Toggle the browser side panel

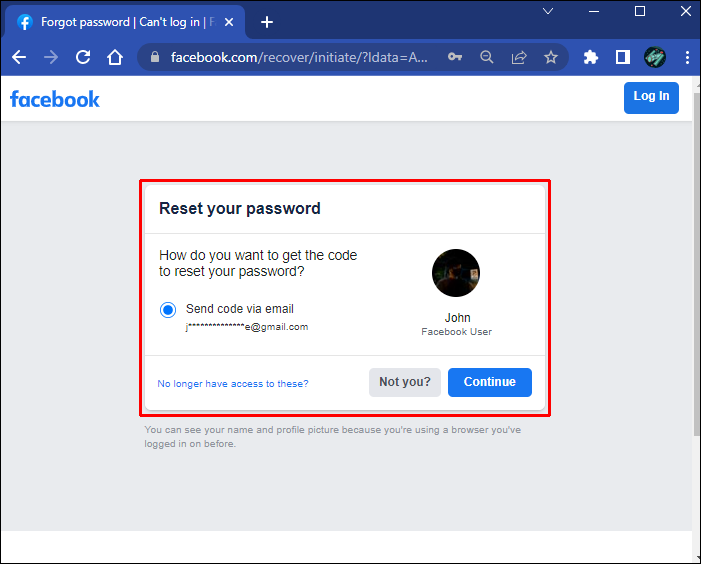click(x=623, y=57)
